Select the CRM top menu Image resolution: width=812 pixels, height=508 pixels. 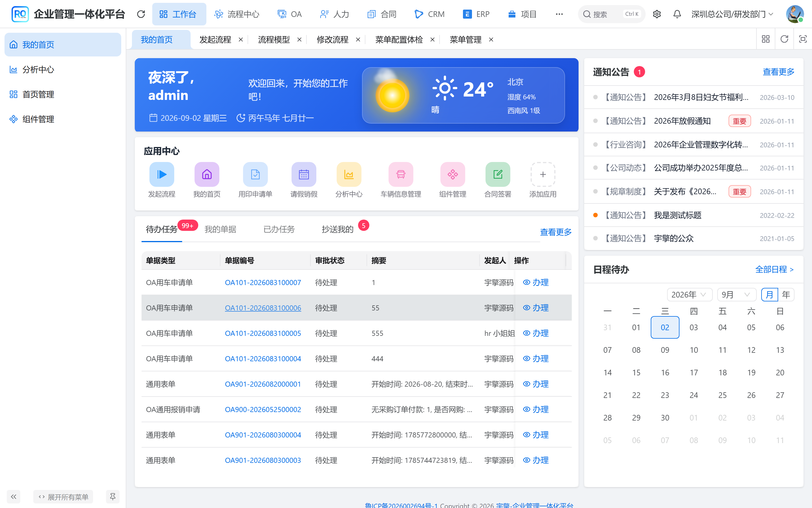coord(429,14)
